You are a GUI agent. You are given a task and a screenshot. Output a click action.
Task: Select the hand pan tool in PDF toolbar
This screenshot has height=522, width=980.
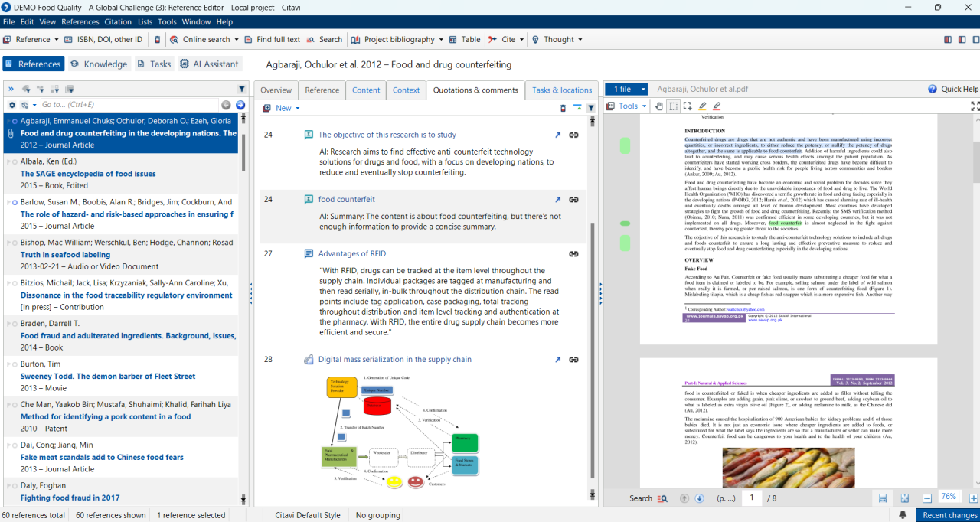(659, 106)
